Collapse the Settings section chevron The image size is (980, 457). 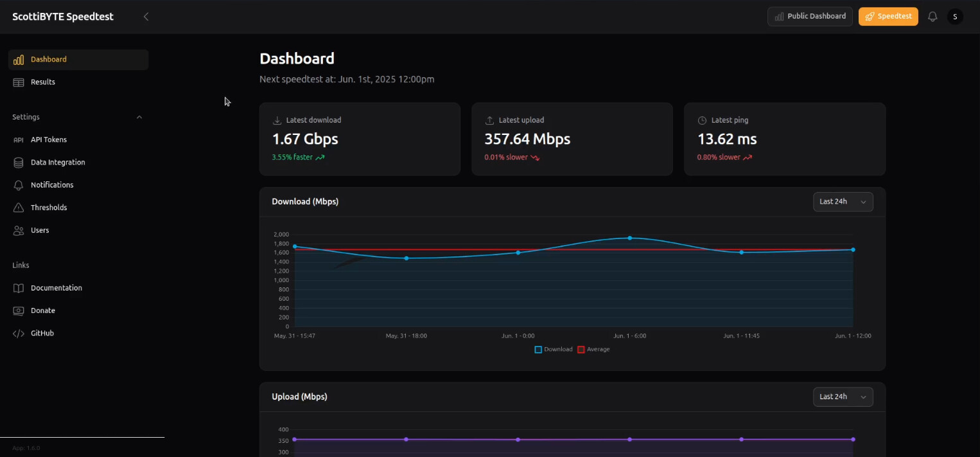[139, 117]
